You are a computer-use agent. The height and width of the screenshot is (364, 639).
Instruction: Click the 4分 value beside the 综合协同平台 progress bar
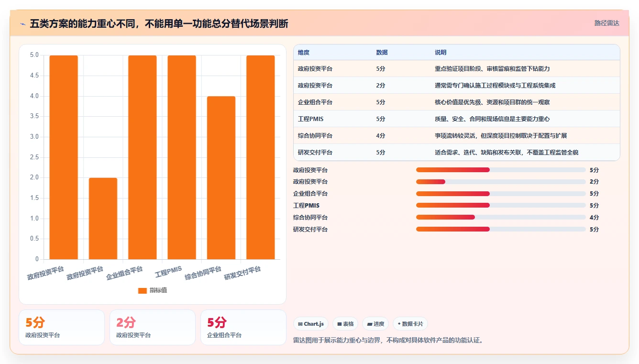pos(594,218)
